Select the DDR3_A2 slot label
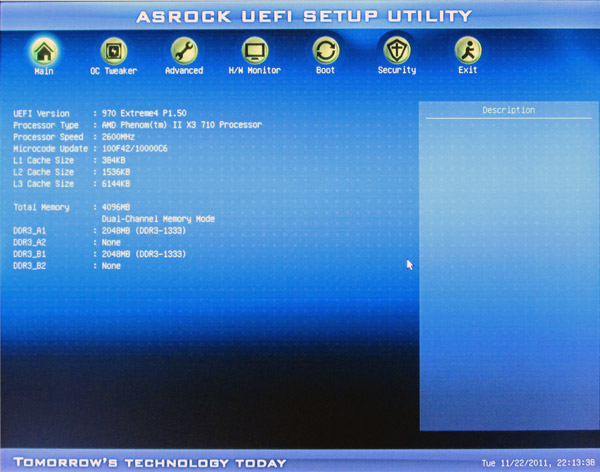This screenshot has width=600, height=472. [29, 243]
